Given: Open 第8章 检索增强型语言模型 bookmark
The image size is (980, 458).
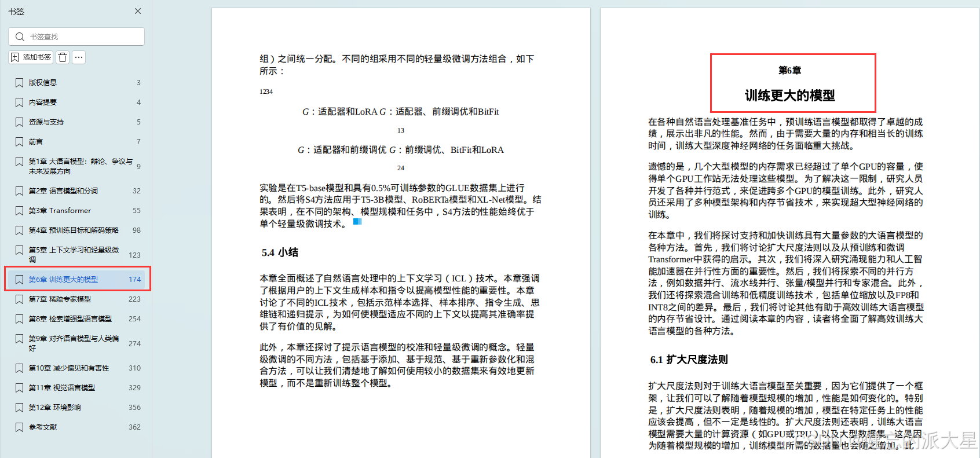Looking at the screenshot, I should pos(70,319).
